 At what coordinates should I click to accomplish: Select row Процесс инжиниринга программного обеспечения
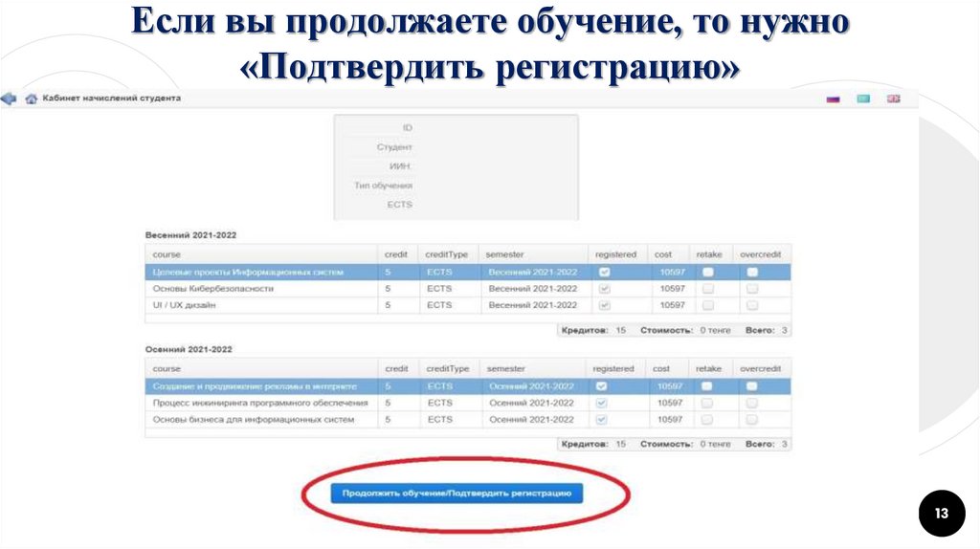pos(468,403)
